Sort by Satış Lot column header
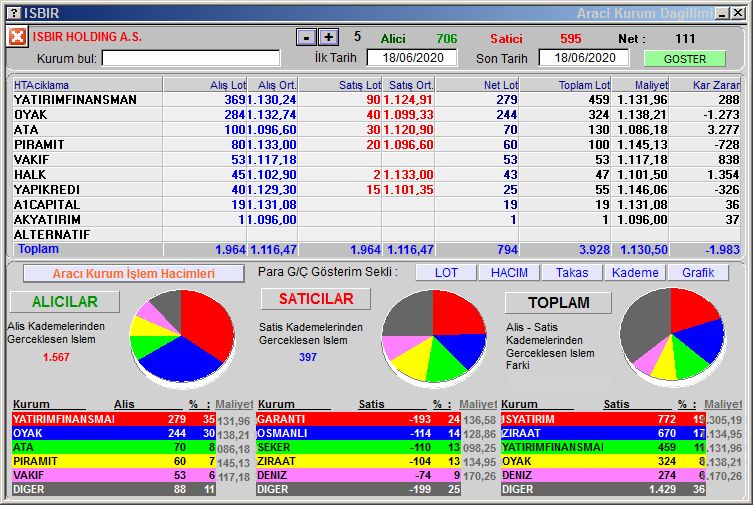Screen dimensions: 753x505 click(340, 85)
